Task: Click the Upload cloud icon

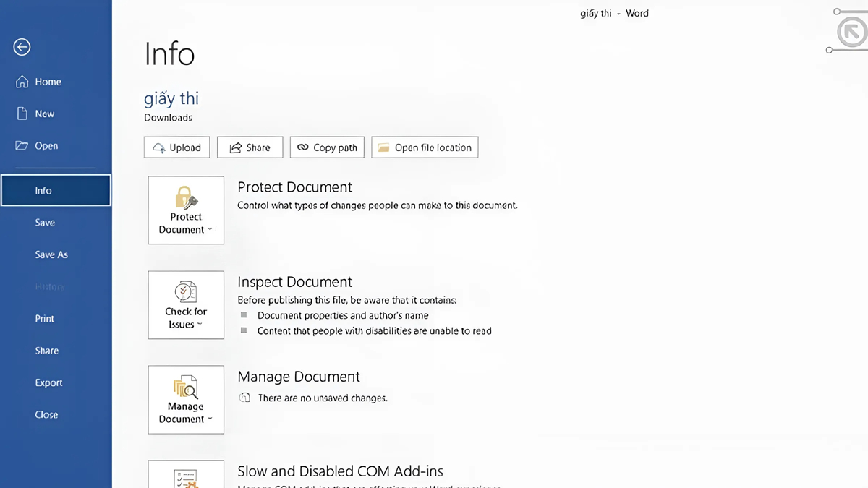Action: click(x=158, y=147)
